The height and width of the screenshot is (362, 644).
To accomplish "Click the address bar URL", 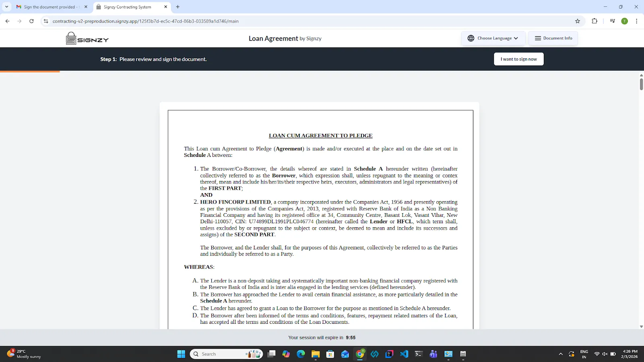I will (x=146, y=21).
